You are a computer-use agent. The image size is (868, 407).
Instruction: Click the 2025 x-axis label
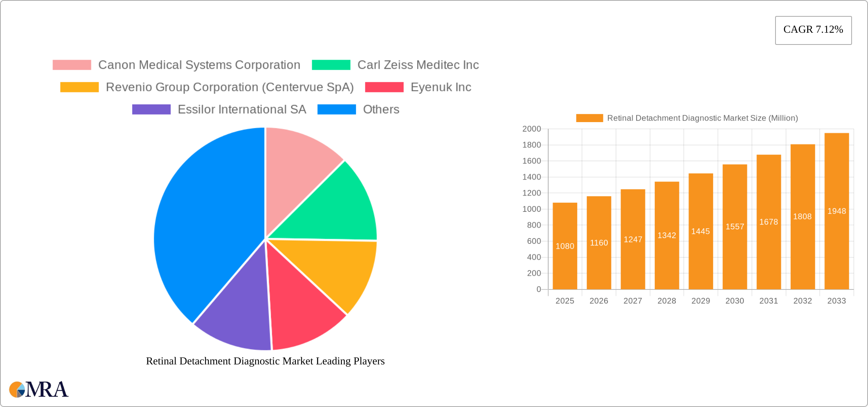565,301
